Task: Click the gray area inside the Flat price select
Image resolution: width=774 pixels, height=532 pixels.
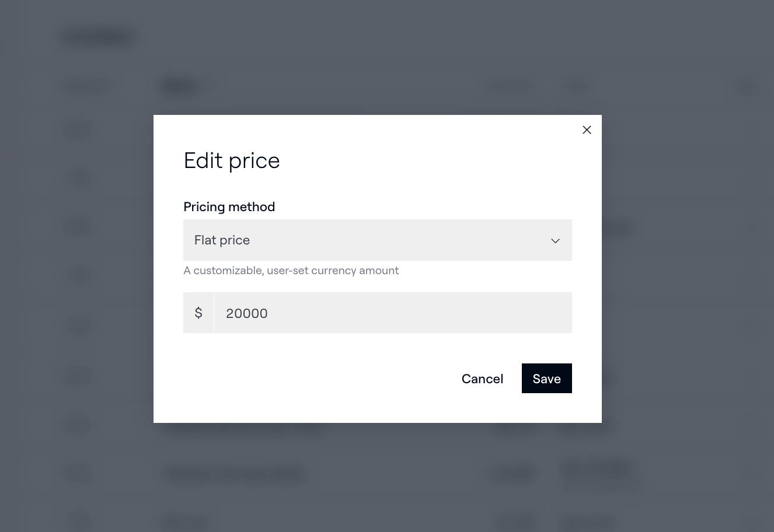Action: [x=397, y=240]
